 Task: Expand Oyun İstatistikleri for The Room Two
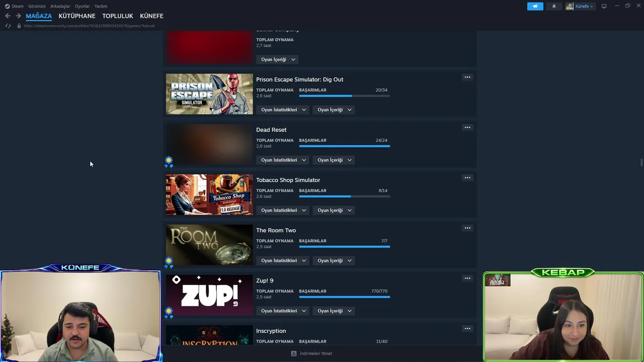(284, 260)
